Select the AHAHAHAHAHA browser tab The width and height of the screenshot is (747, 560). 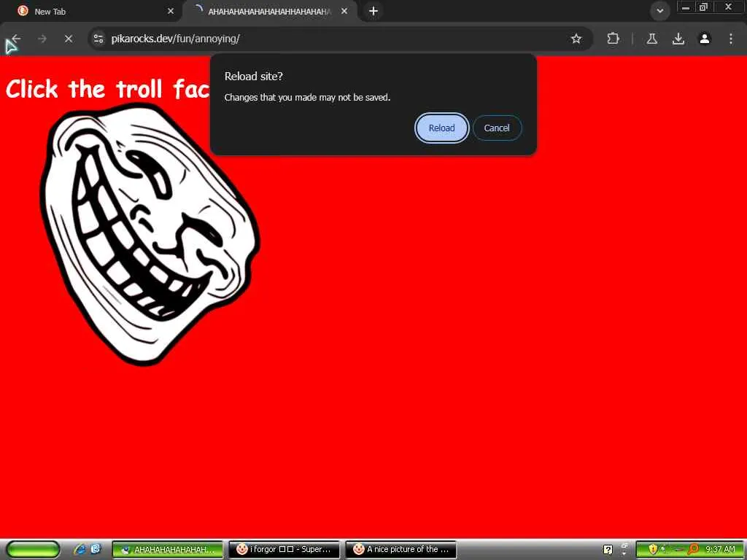269,11
